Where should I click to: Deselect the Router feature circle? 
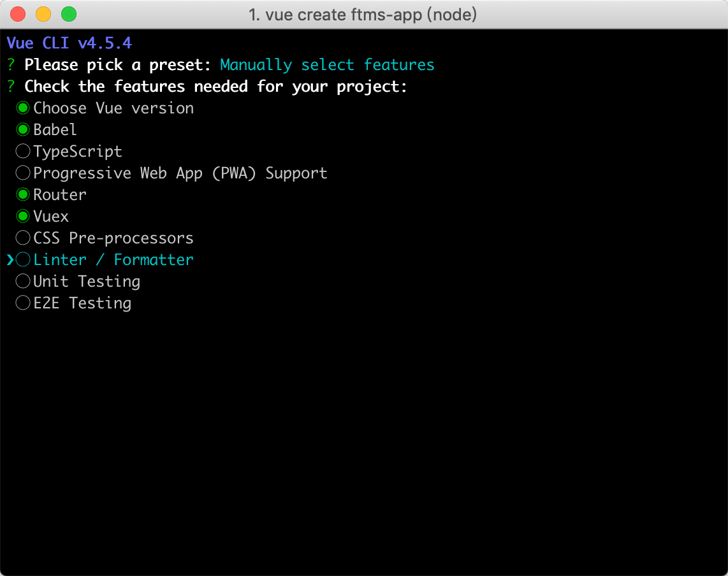tap(24, 195)
